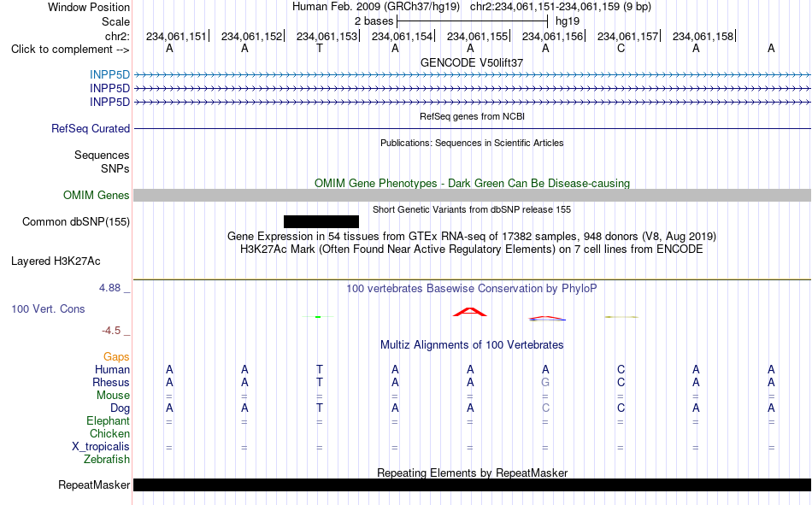Click the RepeatMasker track label

[94, 484]
